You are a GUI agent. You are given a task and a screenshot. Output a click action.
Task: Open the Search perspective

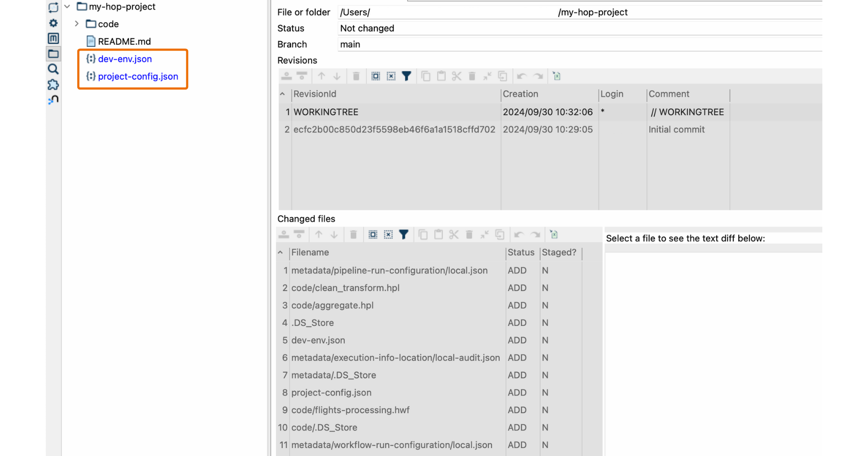point(53,69)
